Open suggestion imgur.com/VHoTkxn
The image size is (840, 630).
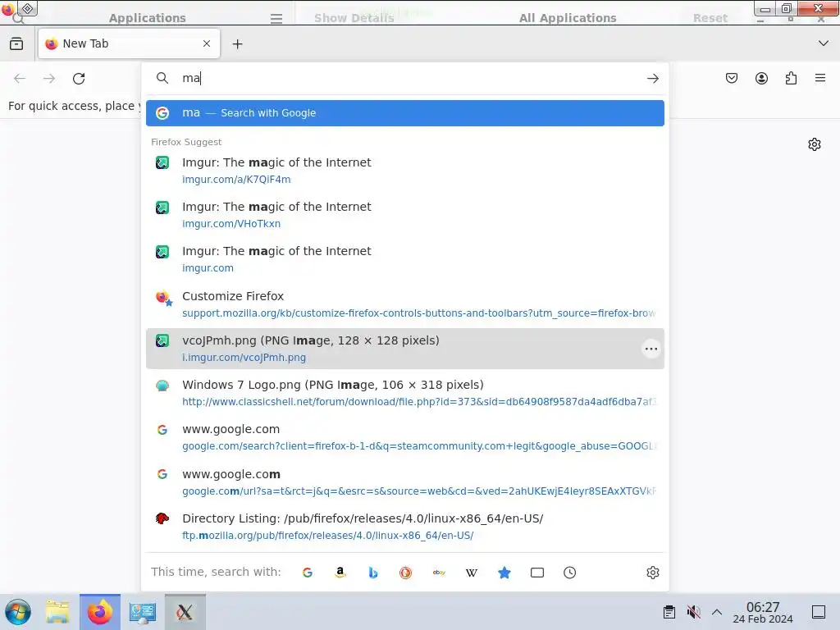click(x=405, y=215)
